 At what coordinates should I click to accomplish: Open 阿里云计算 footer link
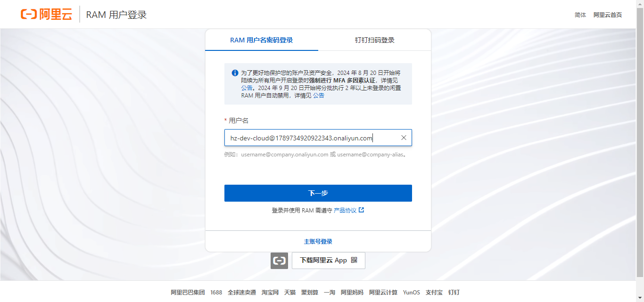[x=383, y=292]
